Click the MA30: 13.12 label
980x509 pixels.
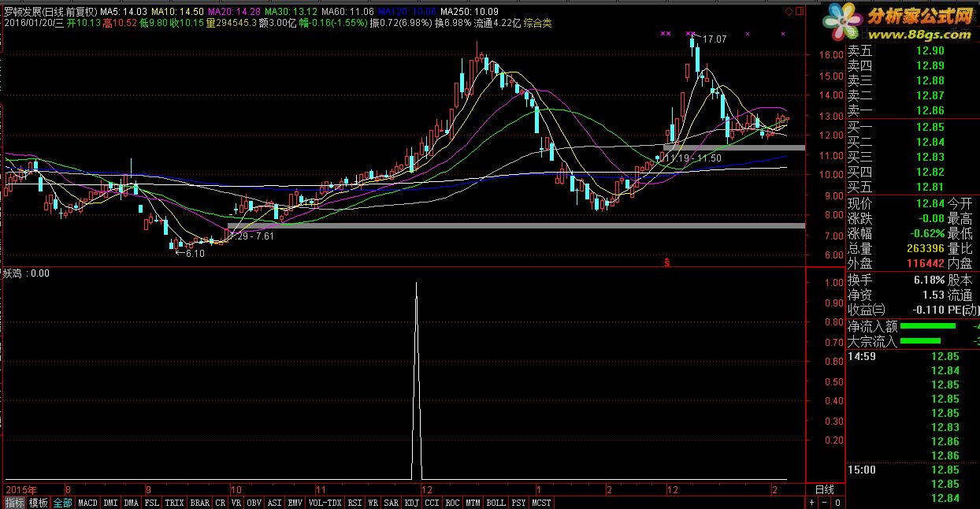[x=291, y=12]
